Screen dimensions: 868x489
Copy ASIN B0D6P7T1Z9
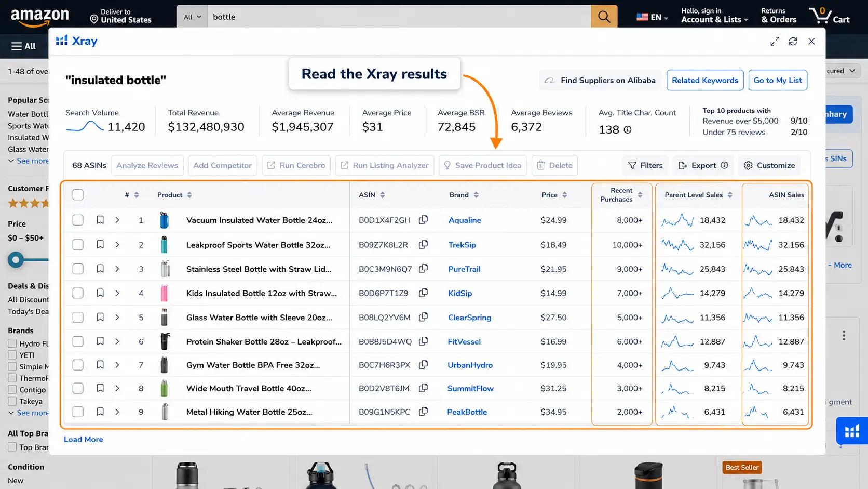click(424, 293)
